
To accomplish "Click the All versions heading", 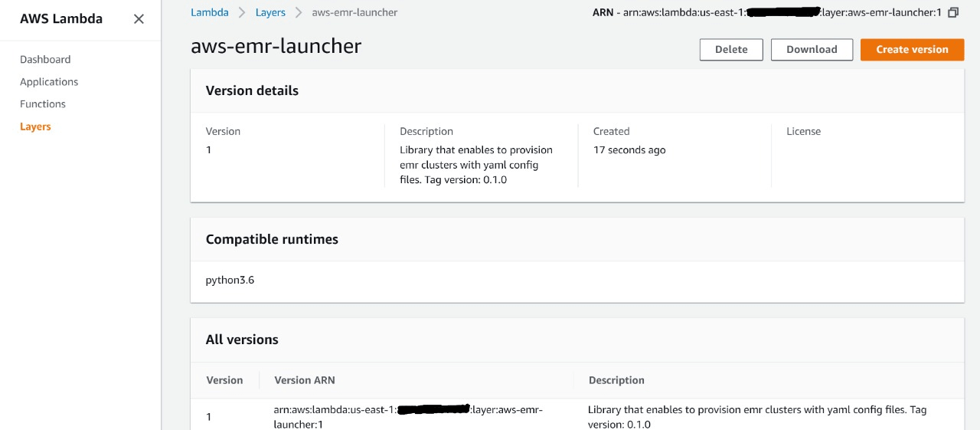I will 242,340.
